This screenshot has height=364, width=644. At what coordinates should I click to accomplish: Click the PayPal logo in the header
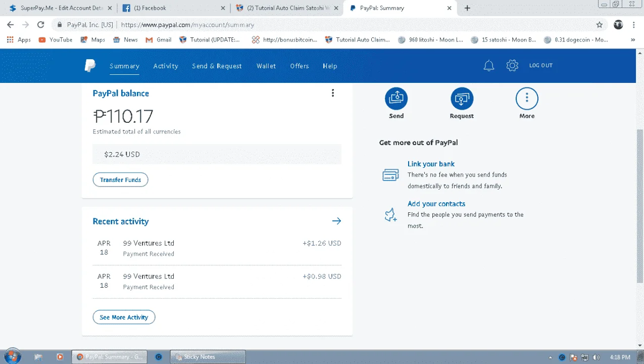(90, 66)
